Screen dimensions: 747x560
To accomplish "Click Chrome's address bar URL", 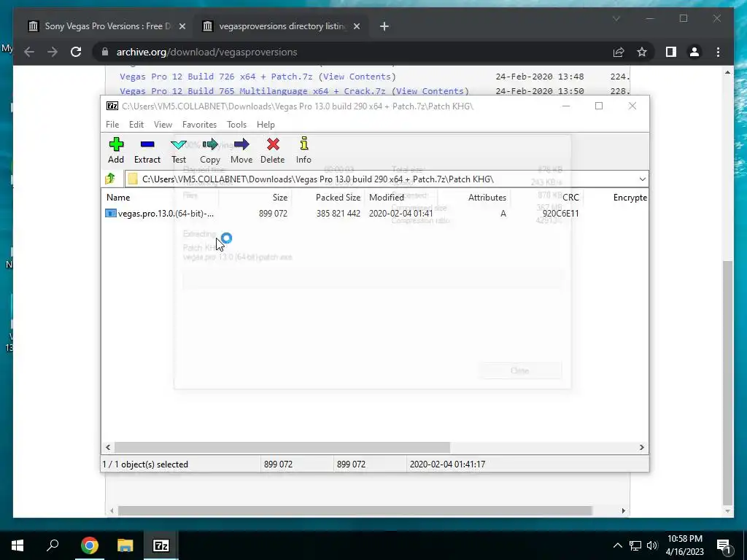I will [x=206, y=52].
